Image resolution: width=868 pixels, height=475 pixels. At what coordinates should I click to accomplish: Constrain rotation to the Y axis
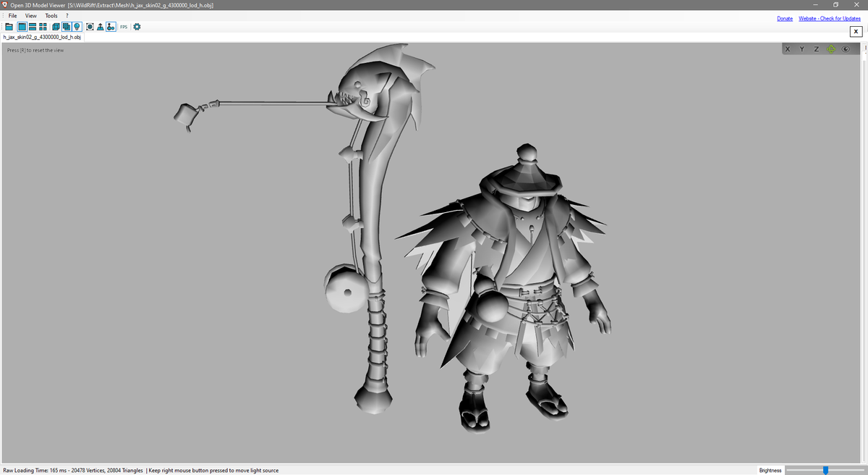click(x=801, y=49)
